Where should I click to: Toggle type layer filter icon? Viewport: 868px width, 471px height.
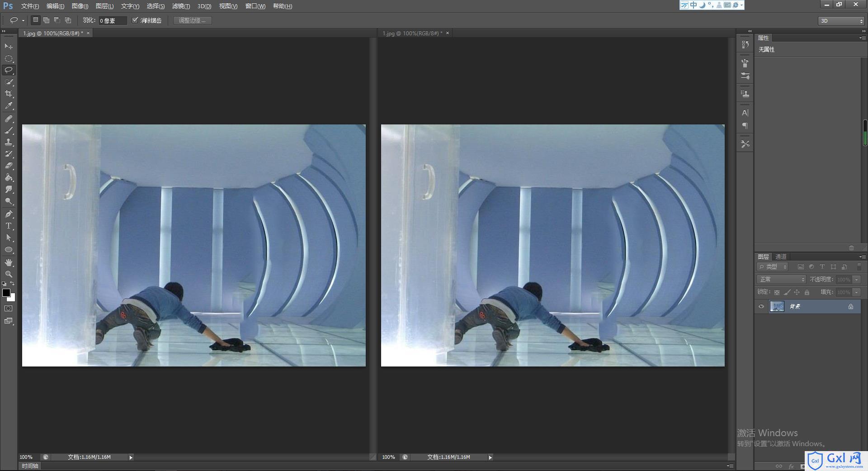coord(822,267)
